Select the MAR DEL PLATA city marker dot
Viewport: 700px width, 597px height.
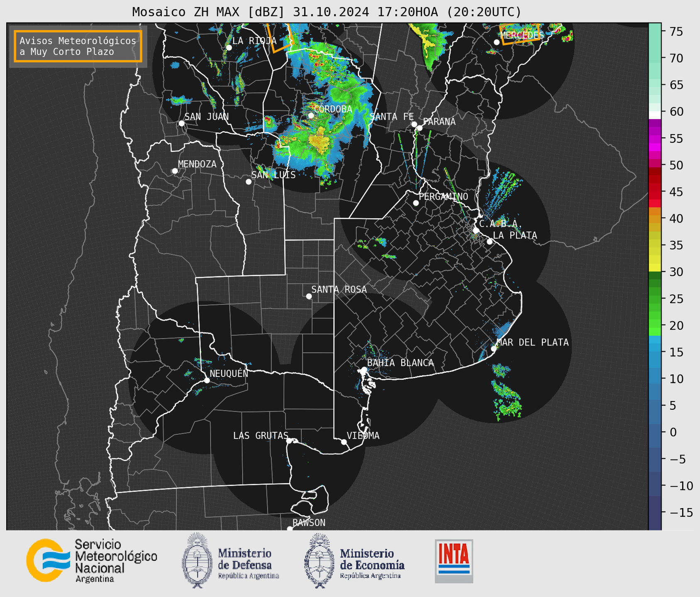(x=494, y=349)
